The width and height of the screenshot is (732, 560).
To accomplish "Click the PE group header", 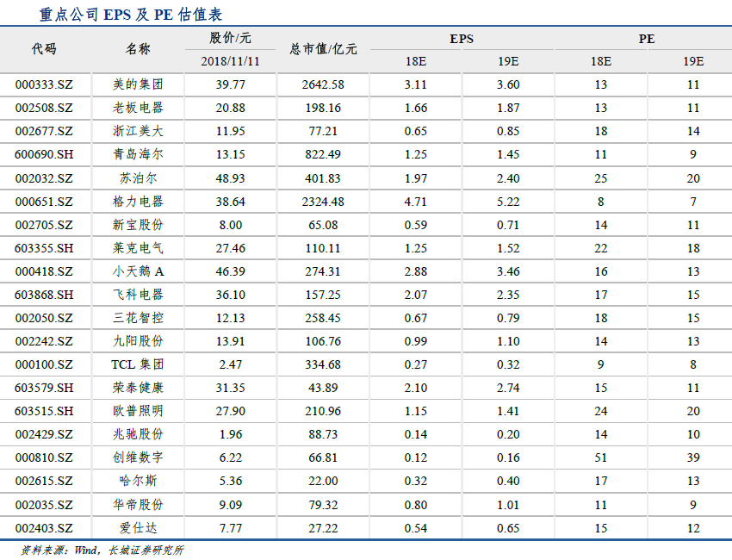I will 646,39.
